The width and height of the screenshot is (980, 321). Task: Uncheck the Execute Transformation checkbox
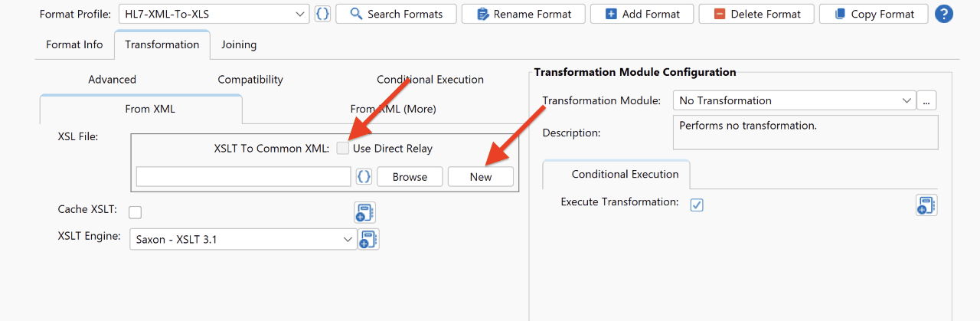point(697,205)
